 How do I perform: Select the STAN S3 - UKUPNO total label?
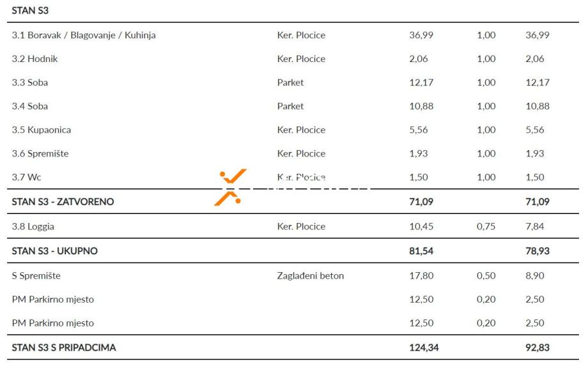54,251
